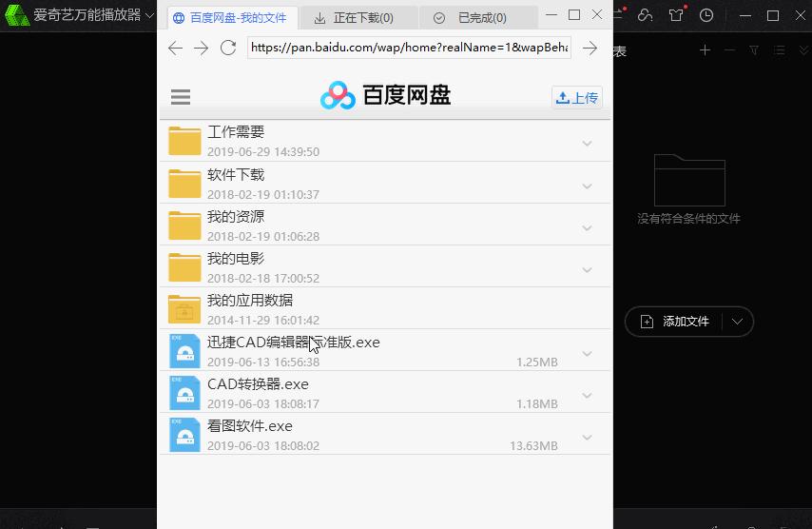Expand options for 迅捷CAD编辑器标准版.exe
Image resolution: width=812 pixels, height=529 pixels.
click(x=587, y=354)
